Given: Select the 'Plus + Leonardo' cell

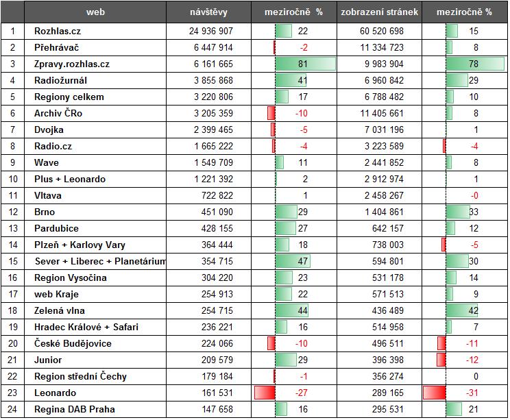Looking at the screenshot, I should click(x=95, y=179).
